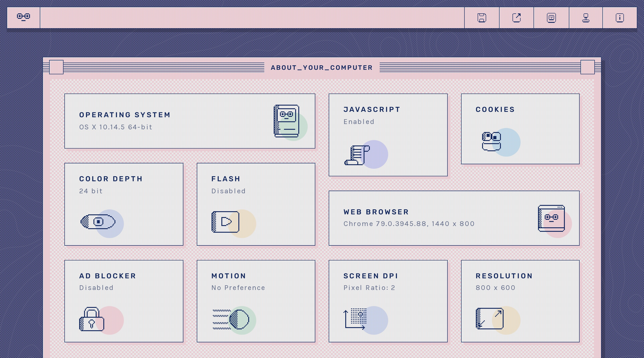This screenshot has height=358, width=644.
Task: Click the Web Browser window face icon
Action: point(551,218)
